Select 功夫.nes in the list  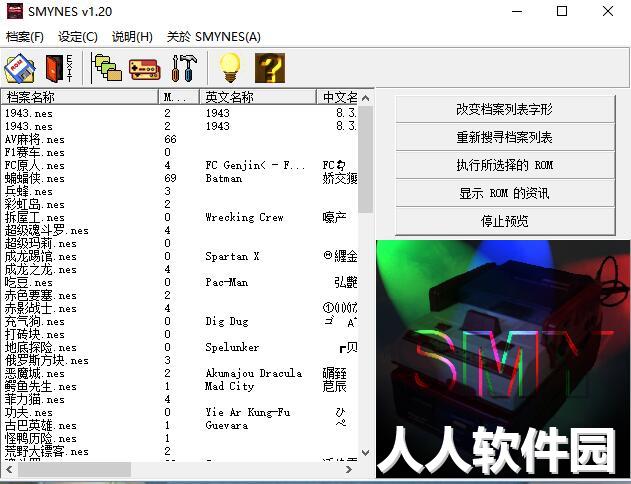click(x=29, y=412)
